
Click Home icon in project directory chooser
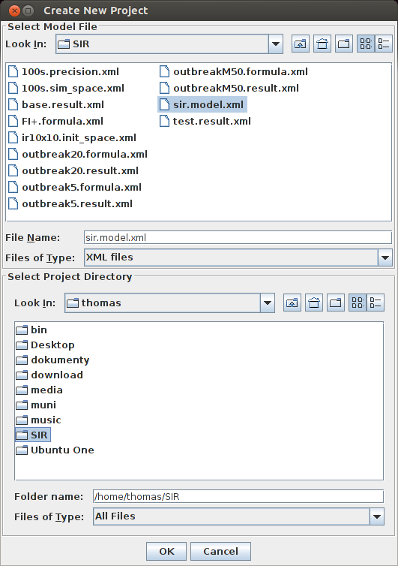pyautogui.click(x=314, y=302)
